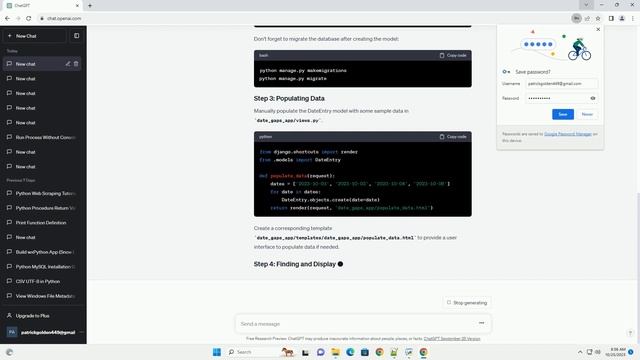
Task: Copy code from the bash code block
Action: (453, 55)
